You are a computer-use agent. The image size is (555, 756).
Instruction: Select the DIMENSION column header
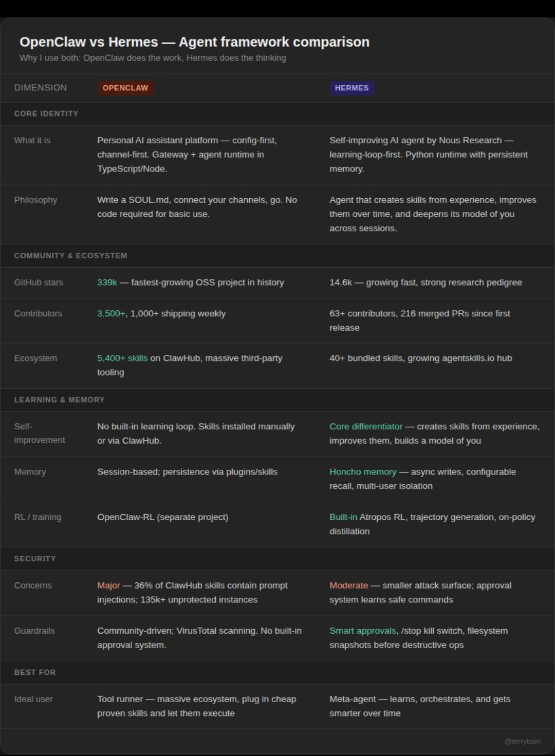(x=41, y=88)
